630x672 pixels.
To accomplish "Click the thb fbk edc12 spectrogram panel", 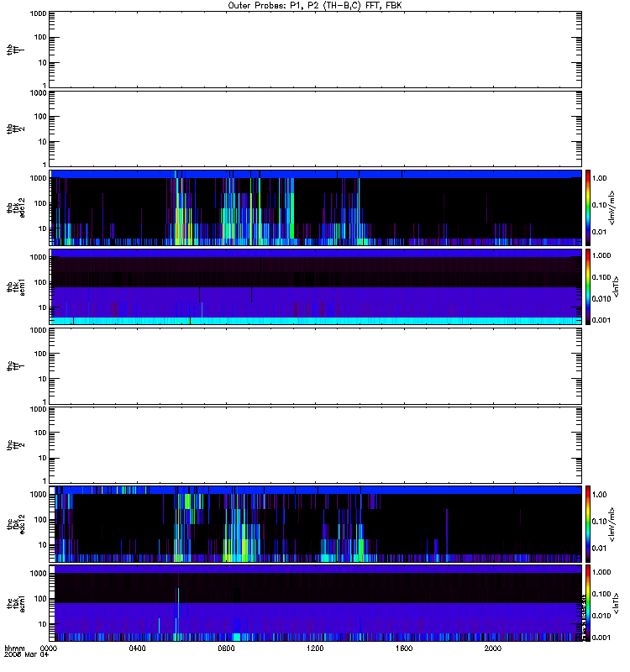I will (316, 207).
